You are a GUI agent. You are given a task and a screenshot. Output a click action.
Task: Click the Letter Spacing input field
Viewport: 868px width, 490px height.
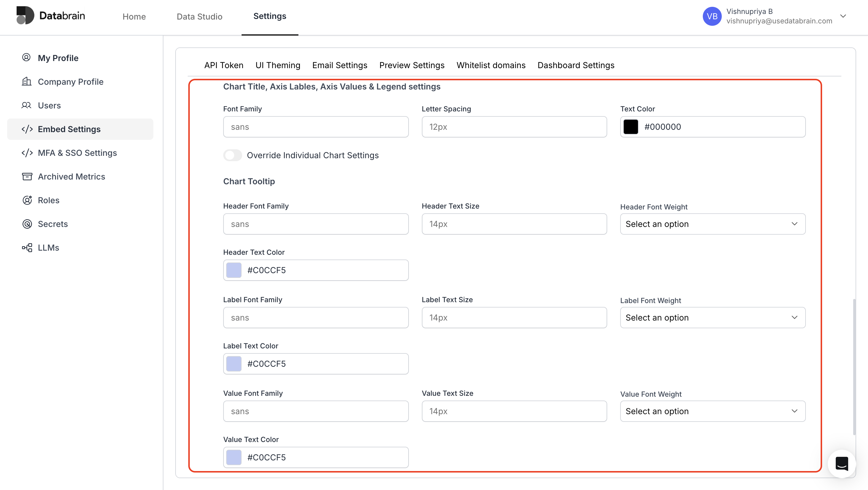click(514, 127)
